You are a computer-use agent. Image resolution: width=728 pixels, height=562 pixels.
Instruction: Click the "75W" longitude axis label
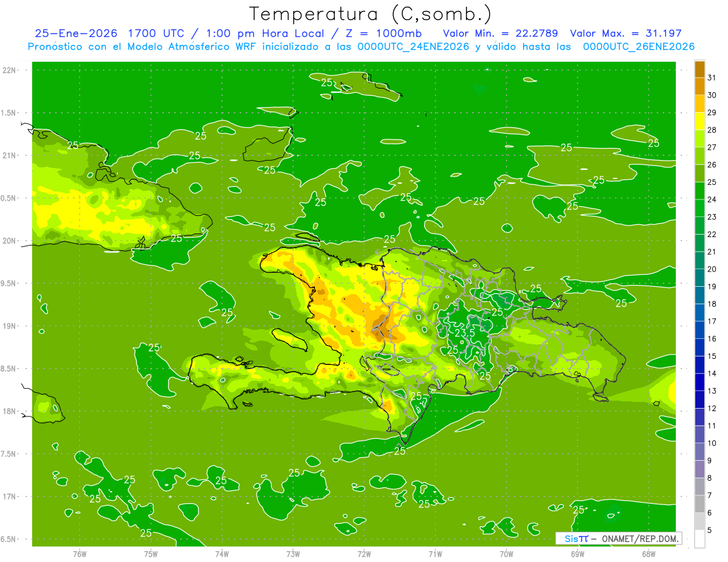pos(150,554)
